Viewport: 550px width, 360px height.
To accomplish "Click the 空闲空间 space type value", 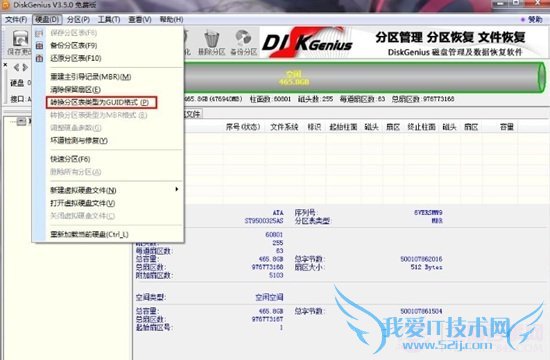I will coord(269,297).
